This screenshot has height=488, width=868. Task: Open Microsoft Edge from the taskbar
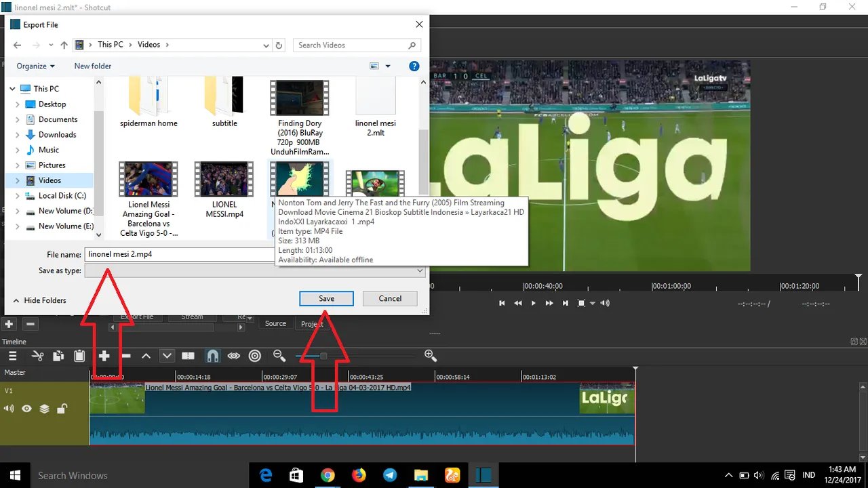point(265,475)
